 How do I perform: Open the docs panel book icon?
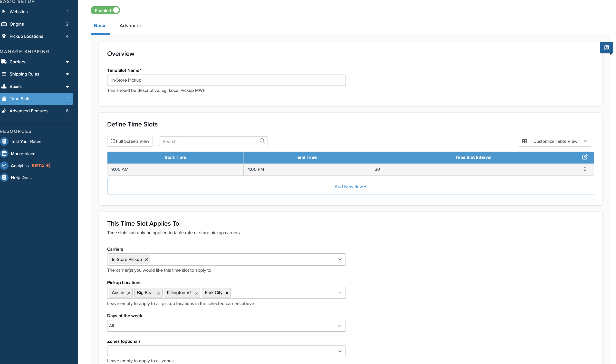606,48
